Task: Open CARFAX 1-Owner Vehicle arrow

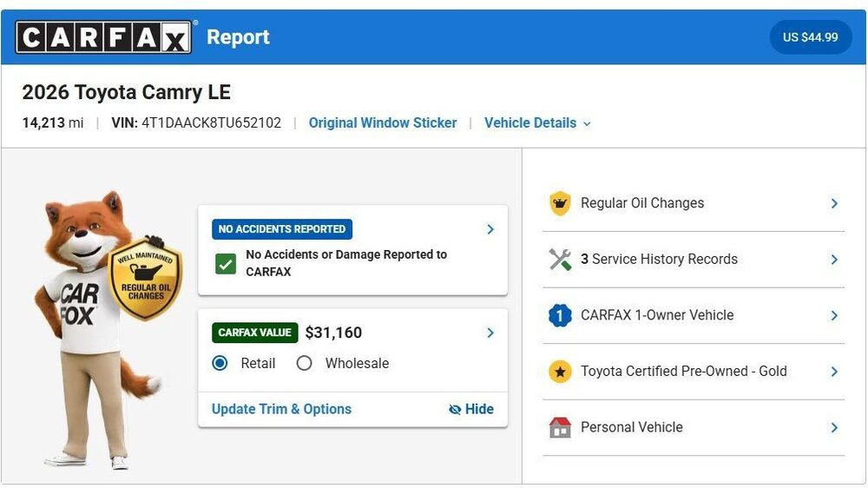Action: [834, 315]
